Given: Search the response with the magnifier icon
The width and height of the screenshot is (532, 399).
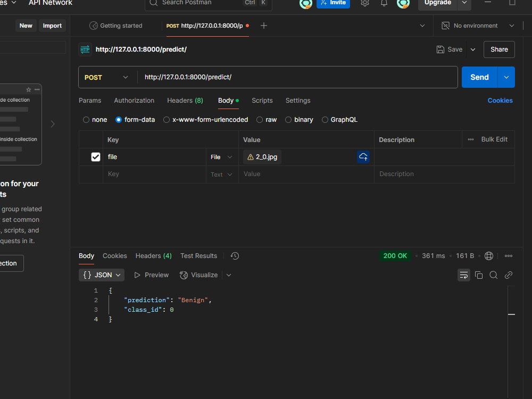Looking at the screenshot, I should click(x=493, y=275).
